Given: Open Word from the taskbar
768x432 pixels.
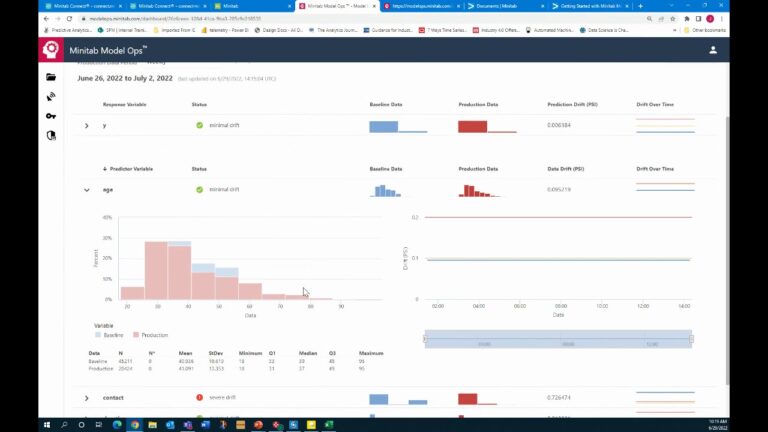Looking at the screenshot, I should click(x=205, y=425).
